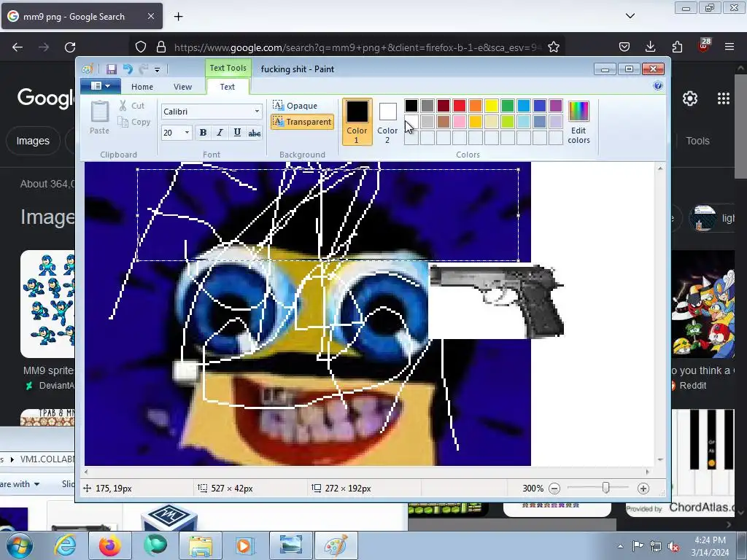Viewport: 747px width, 560px height.
Task: Open Google search Tools
Action: pyautogui.click(x=697, y=141)
